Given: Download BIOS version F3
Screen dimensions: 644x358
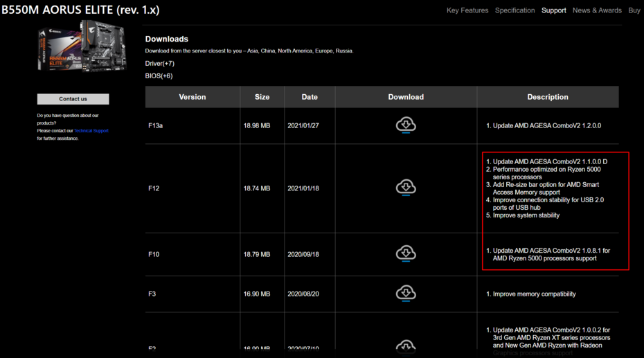Looking at the screenshot, I should point(406,294).
